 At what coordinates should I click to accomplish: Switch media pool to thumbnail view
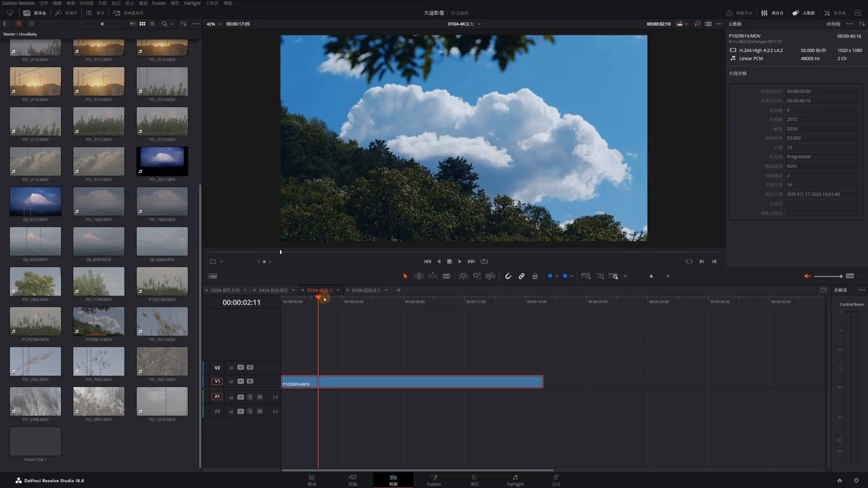[142, 24]
